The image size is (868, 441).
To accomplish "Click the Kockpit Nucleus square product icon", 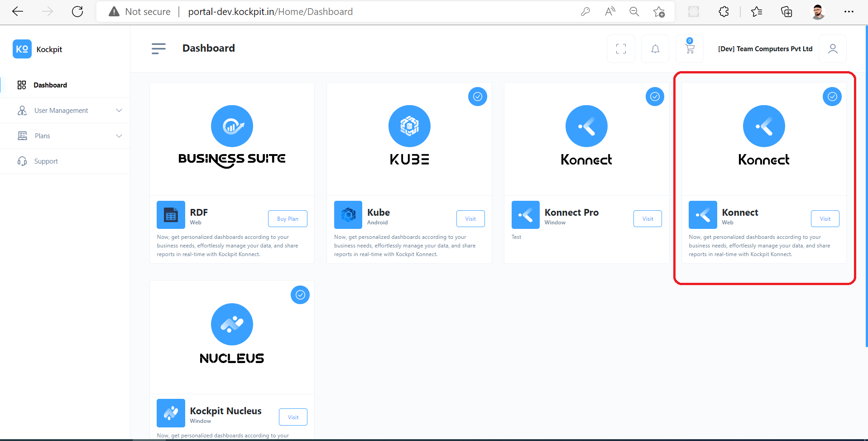I will click(171, 413).
